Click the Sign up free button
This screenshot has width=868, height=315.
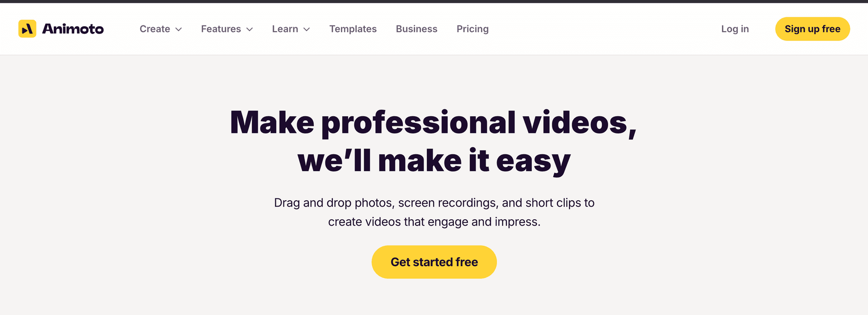(812, 29)
